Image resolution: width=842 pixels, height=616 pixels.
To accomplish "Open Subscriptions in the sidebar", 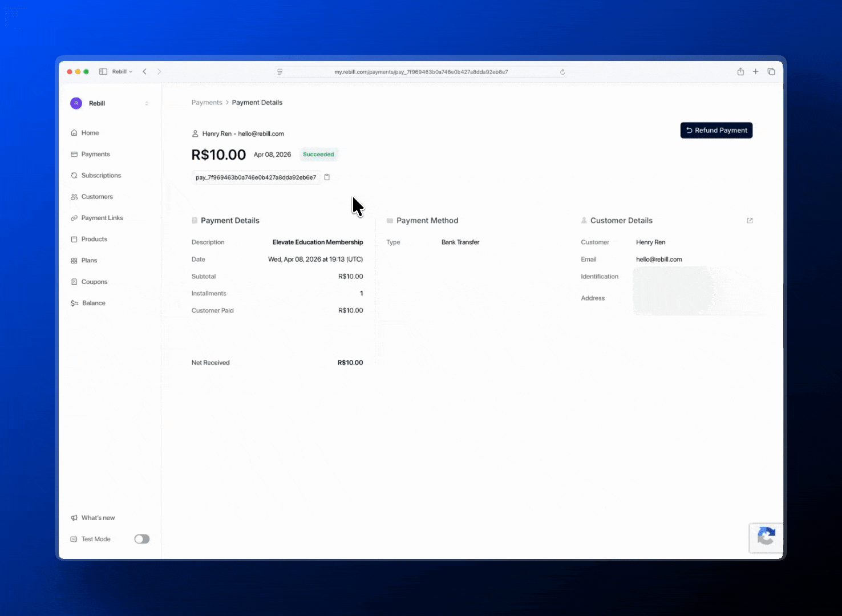I will pyautogui.click(x=101, y=176).
